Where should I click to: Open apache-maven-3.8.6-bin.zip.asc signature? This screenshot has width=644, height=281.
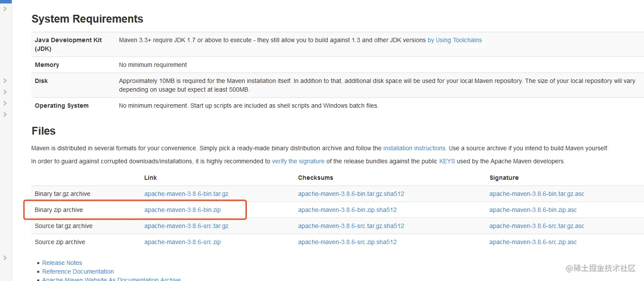pos(533,210)
